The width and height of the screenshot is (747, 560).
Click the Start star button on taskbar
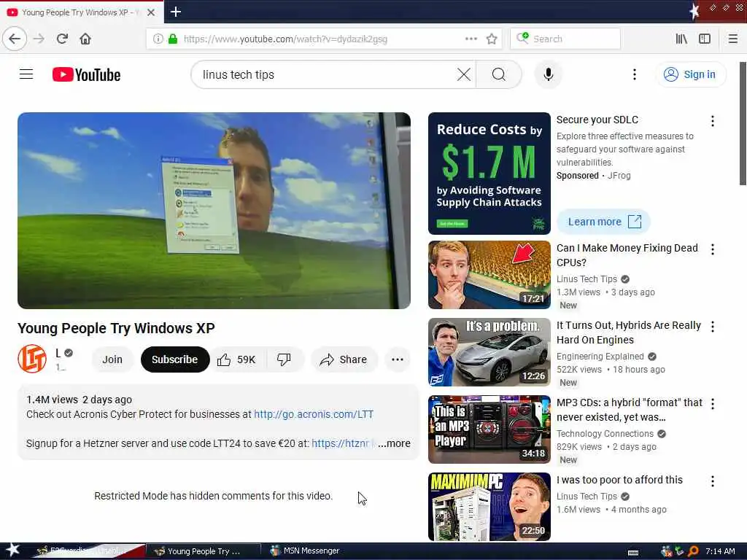[x=13, y=550]
